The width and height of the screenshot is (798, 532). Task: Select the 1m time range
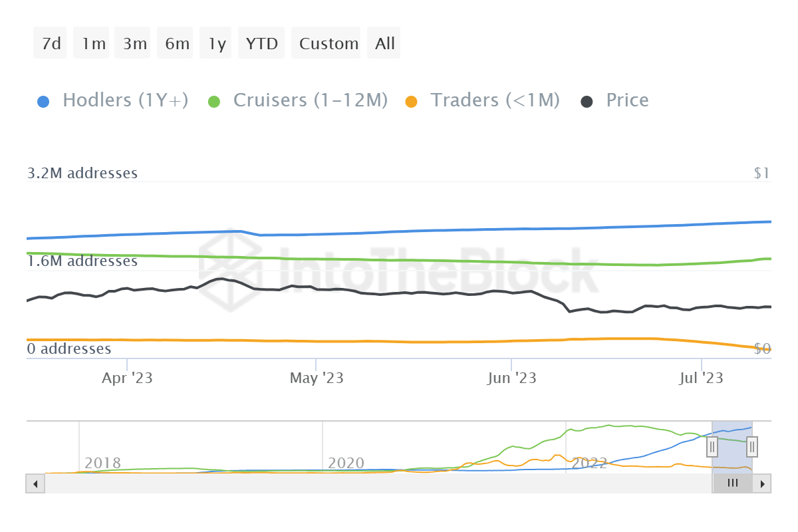point(94,44)
